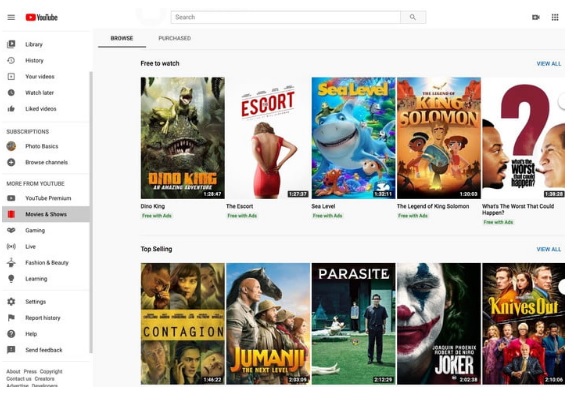This screenshot has height=403, width=574.
Task: Click the Help question mark icon
Action: [x=11, y=334]
